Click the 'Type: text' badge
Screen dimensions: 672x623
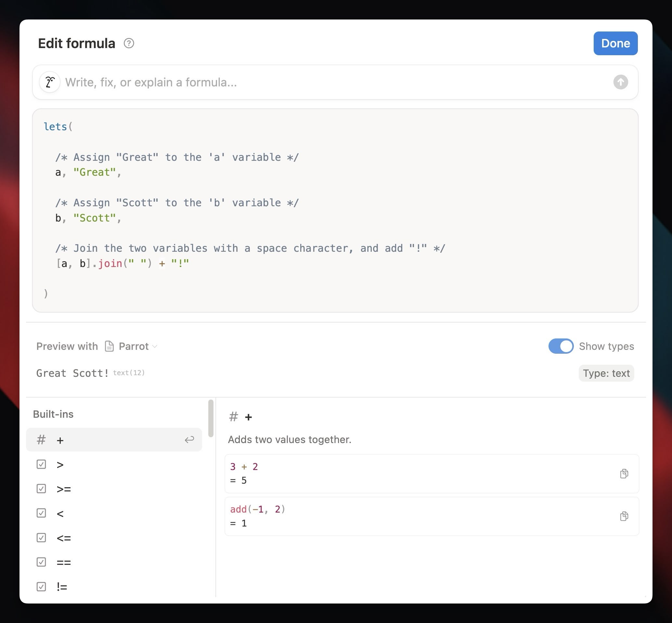[606, 373]
